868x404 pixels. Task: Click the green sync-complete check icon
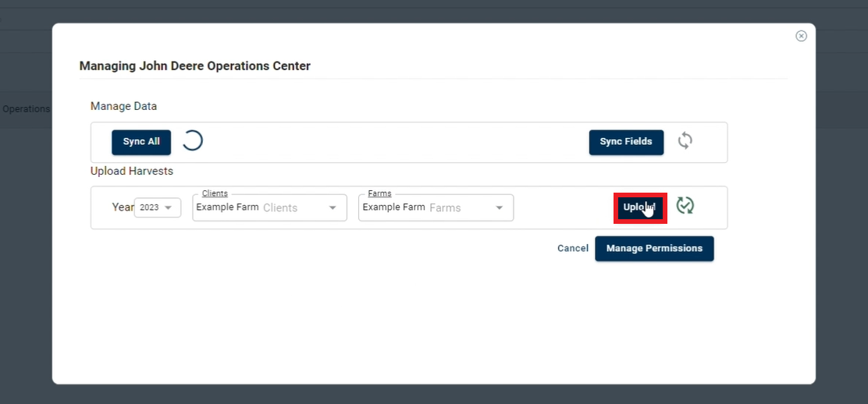coord(685,205)
